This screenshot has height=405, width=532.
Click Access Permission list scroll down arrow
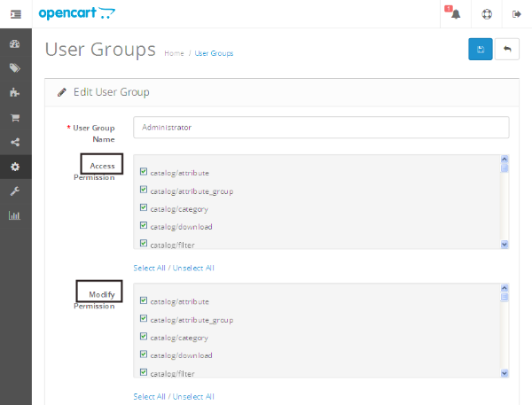click(x=505, y=245)
